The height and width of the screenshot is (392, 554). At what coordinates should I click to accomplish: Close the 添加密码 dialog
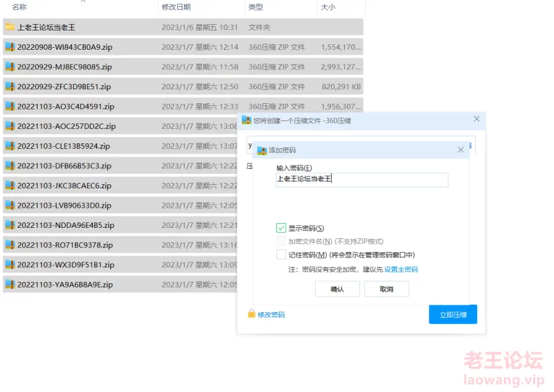coord(461,150)
